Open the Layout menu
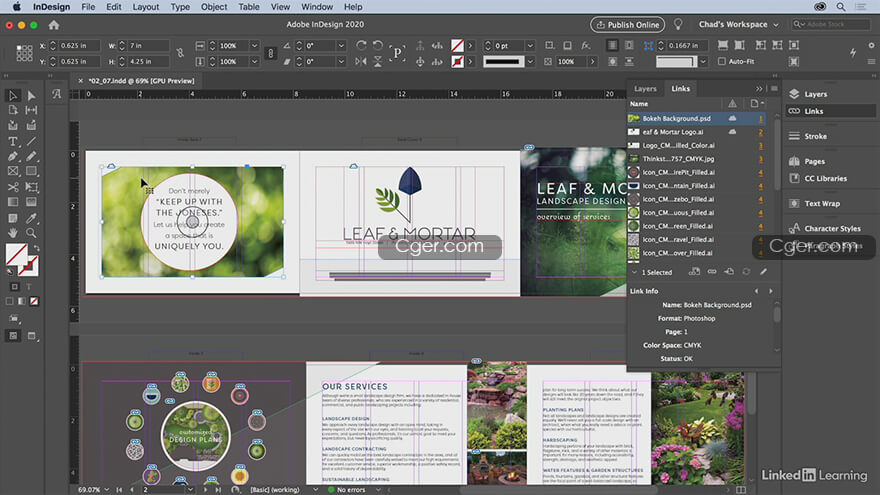880x495 pixels. (x=146, y=7)
